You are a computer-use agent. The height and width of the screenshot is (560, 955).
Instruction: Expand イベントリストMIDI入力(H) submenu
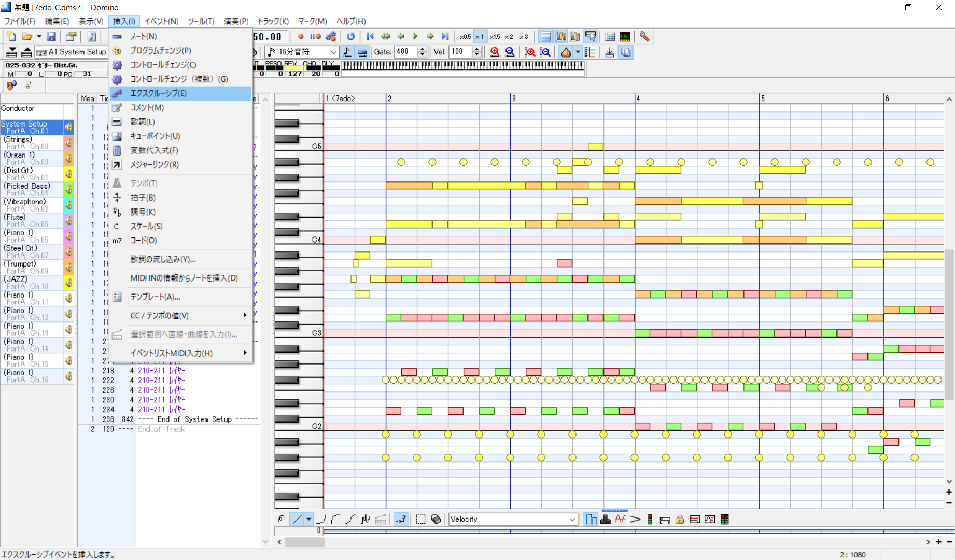click(180, 353)
